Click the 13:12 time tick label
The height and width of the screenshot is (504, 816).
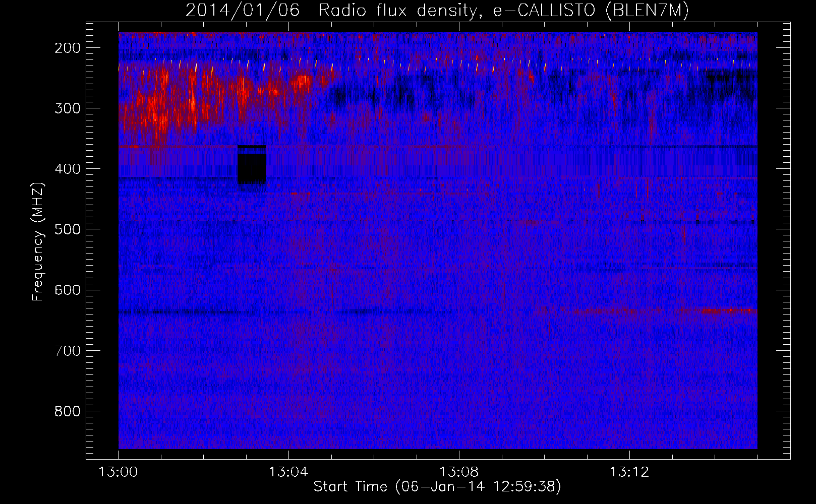pyautogui.click(x=629, y=472)
